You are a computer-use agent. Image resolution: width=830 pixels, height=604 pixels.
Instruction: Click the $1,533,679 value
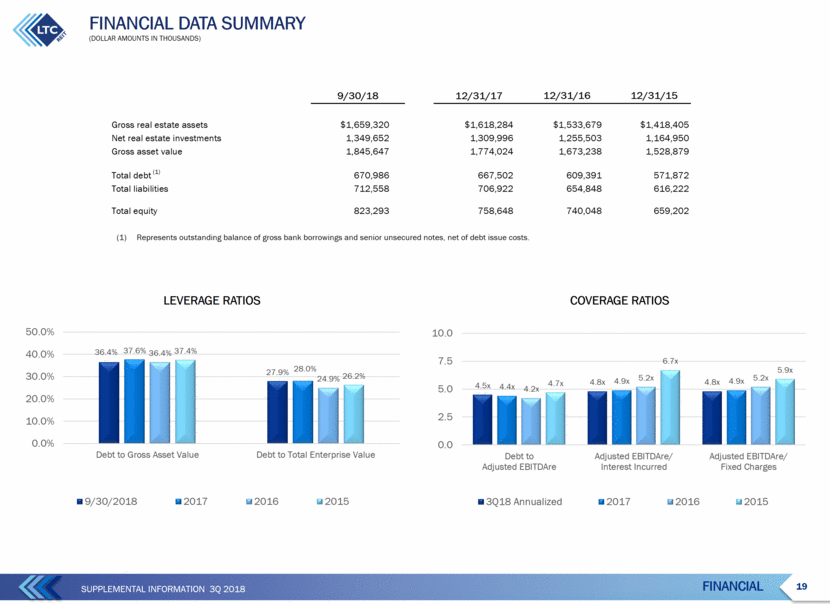coord(578,125)
